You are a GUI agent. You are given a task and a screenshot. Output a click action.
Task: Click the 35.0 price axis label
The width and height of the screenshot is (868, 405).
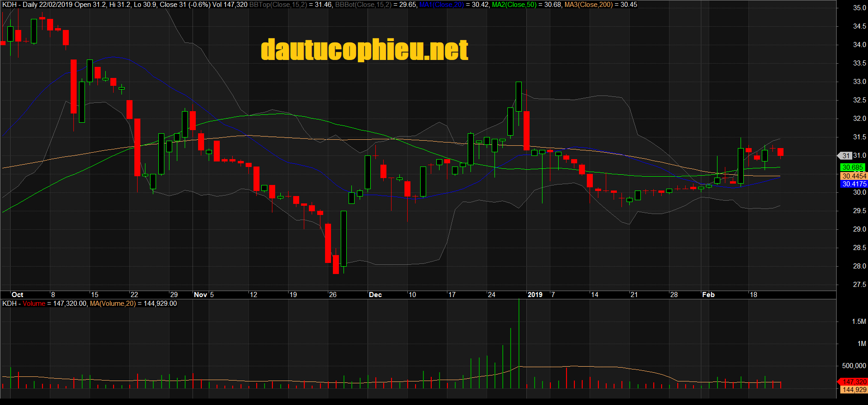(859, 8)
